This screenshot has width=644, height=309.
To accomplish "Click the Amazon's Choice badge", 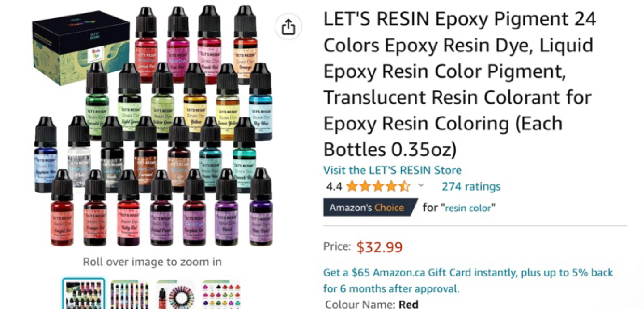I will click(x=369, y=208).
